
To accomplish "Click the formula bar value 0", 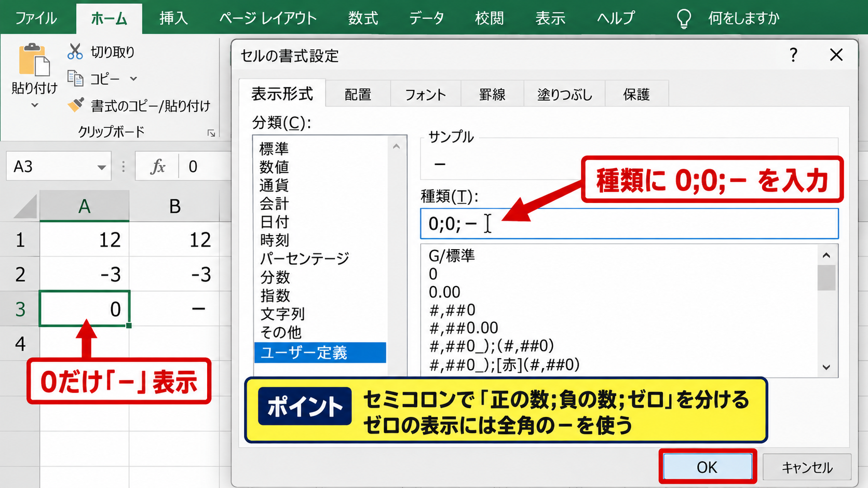I will pyautogui.click(x=193, y=167).
